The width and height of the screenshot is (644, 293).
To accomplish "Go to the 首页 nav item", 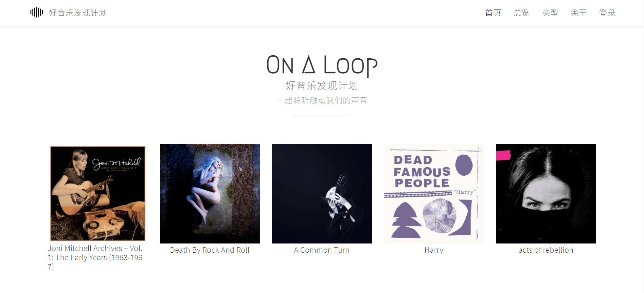I will point(493,13).
